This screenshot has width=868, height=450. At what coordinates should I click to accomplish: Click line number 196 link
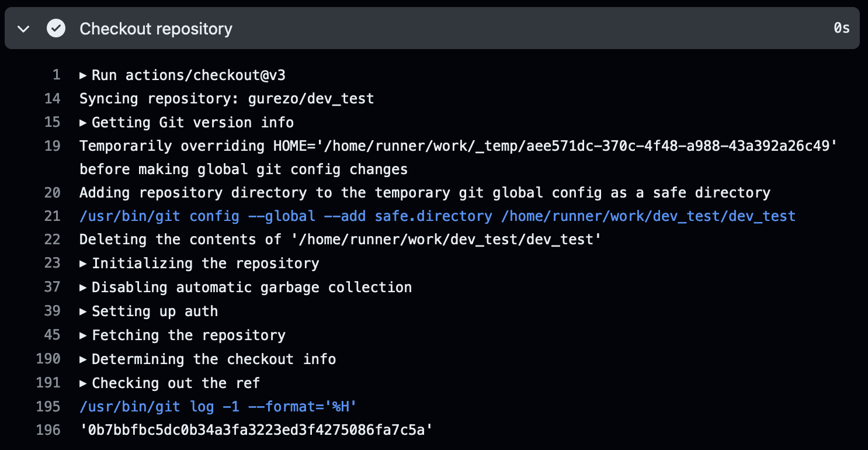48,430
